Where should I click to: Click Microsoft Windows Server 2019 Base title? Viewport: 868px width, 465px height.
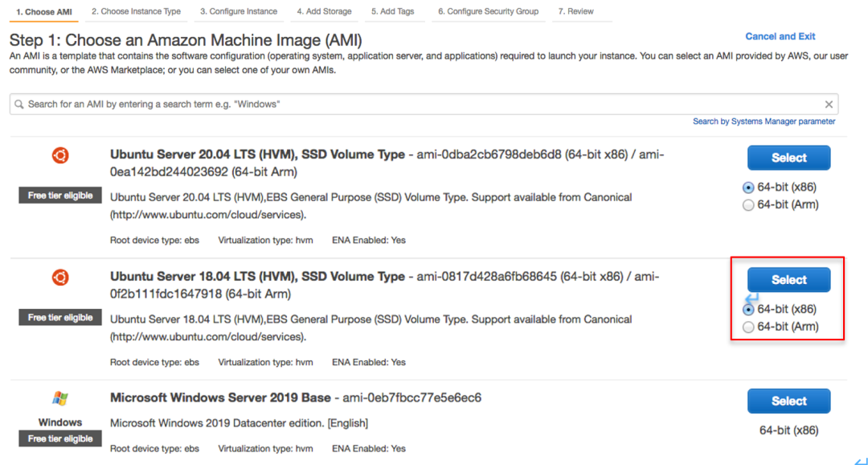220,398
